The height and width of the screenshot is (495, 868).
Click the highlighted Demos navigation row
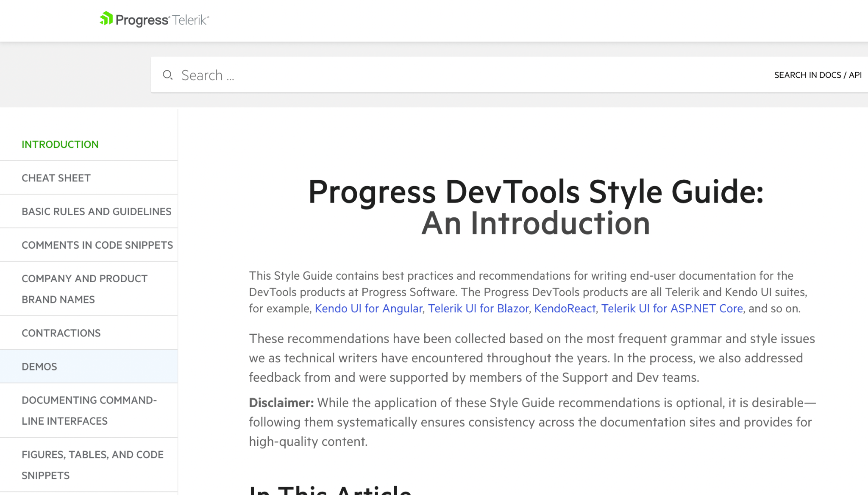(89, 366)
